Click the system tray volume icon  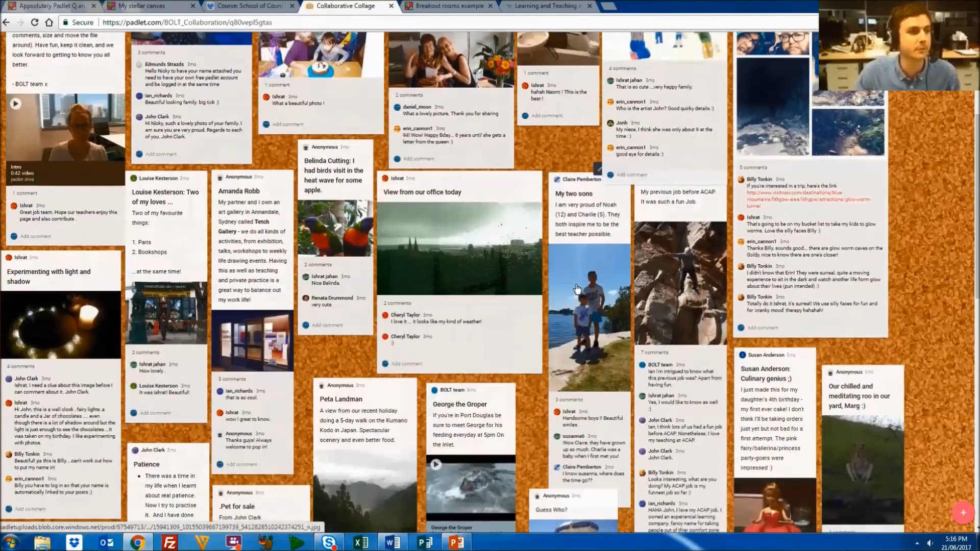tap(930, 543)
